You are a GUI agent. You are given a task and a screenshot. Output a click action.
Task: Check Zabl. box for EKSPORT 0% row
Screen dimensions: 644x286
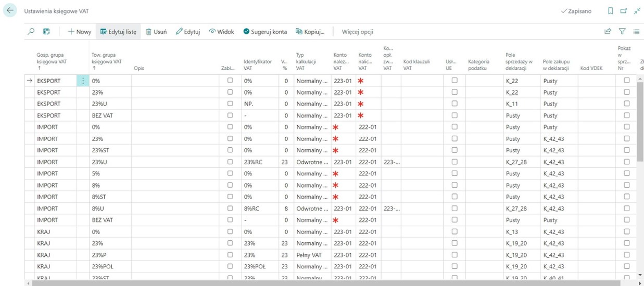point(230,81)
